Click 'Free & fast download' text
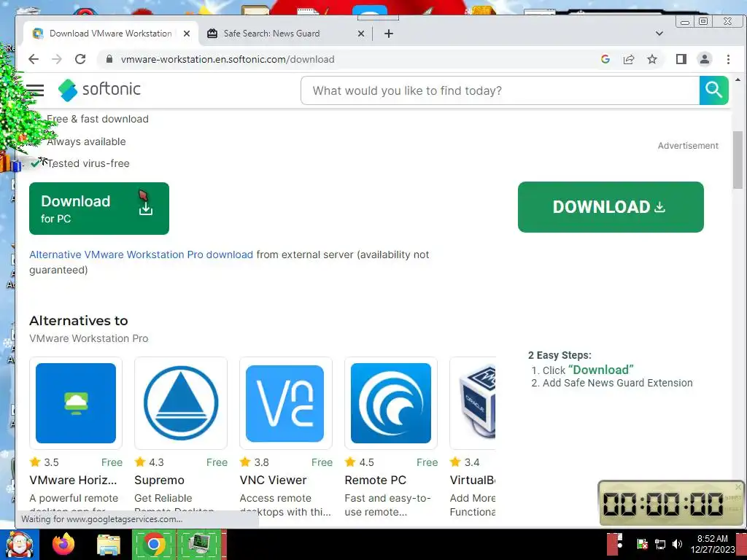This screenshot has width=747, height=560. tap(98, 119)
